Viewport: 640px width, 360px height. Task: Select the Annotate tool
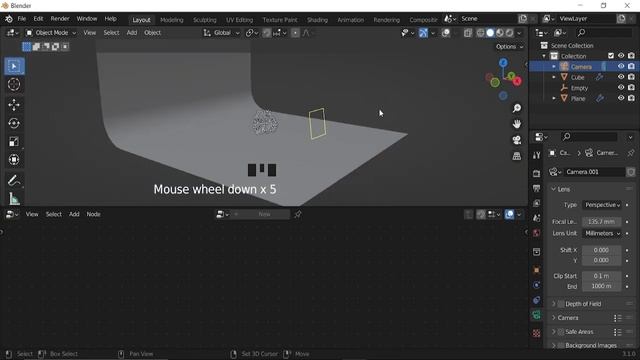(14, 180)
